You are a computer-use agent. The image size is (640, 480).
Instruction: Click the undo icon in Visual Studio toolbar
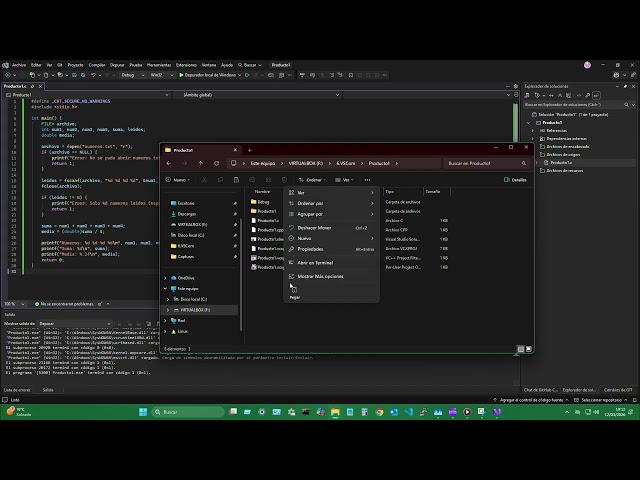tap(93, 75)
